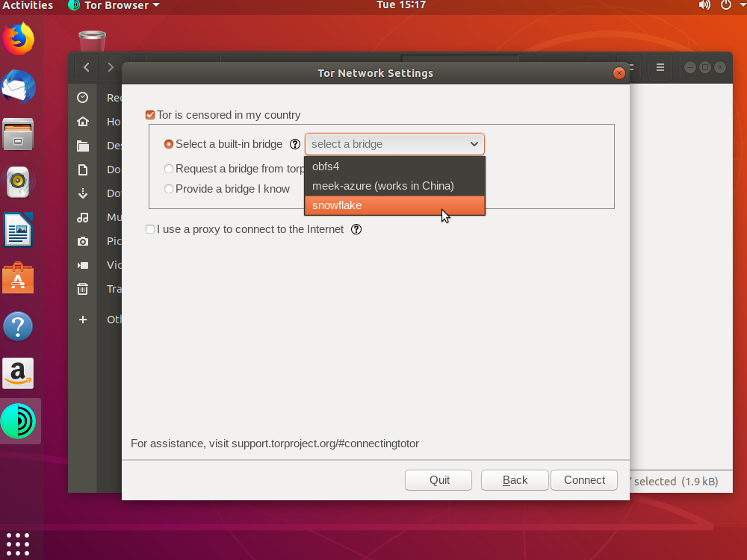Open the Tor Browser app menu
The width and height of the screenshot is (747, 560).
click(114, 5)
